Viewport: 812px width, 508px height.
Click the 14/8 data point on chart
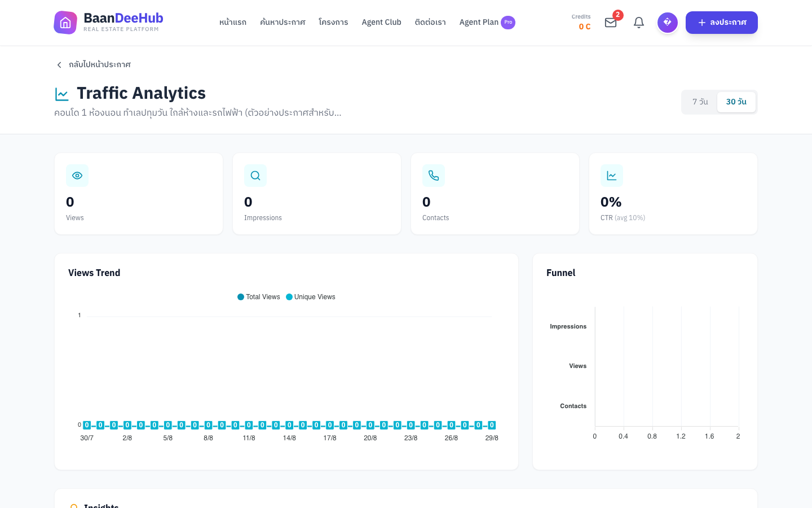[x=289, y=425]
